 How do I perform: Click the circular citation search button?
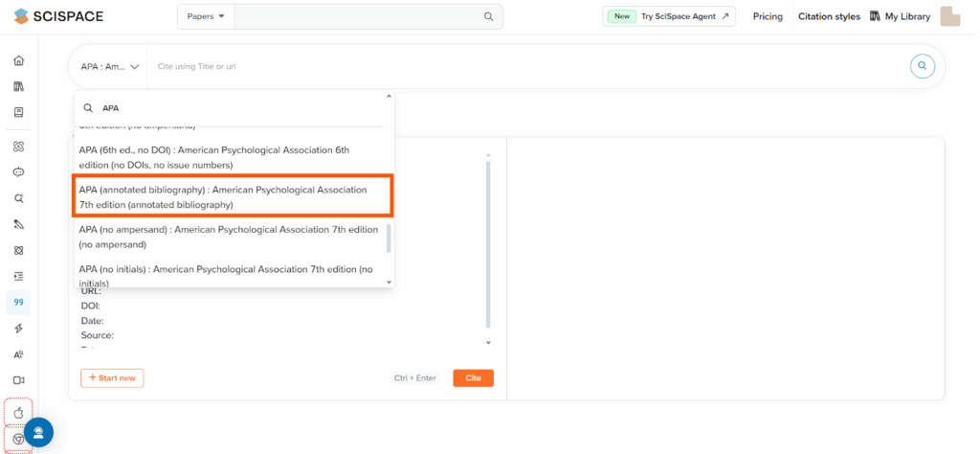pyautogui.click(x=923, y=66)
